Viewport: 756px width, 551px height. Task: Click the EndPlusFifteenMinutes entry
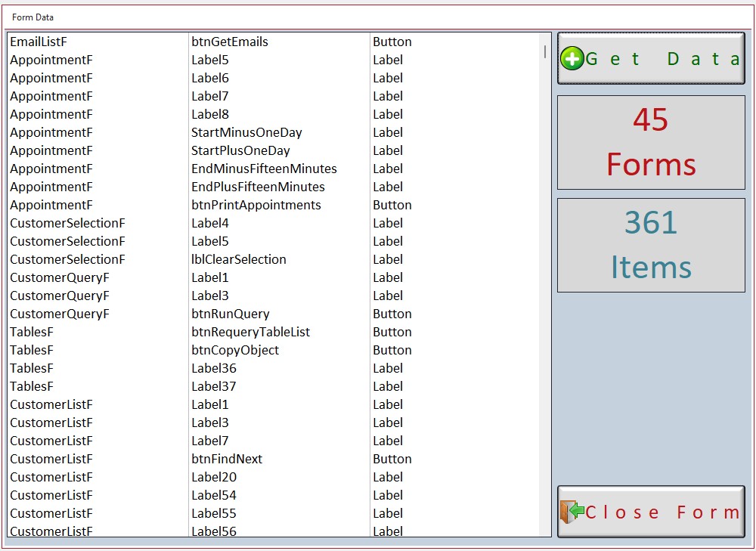[x=258, y=187]
